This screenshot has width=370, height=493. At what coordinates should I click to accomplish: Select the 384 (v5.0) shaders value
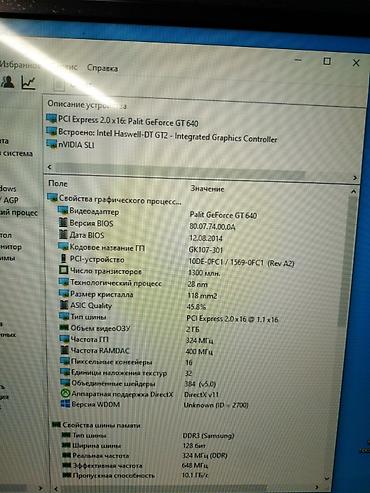point(200,384)
